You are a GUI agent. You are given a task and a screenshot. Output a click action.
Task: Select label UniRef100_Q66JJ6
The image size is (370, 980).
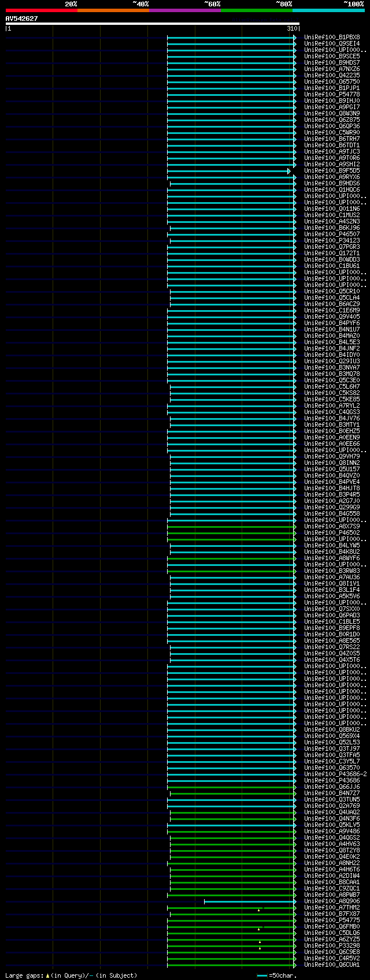pos(332,787)
